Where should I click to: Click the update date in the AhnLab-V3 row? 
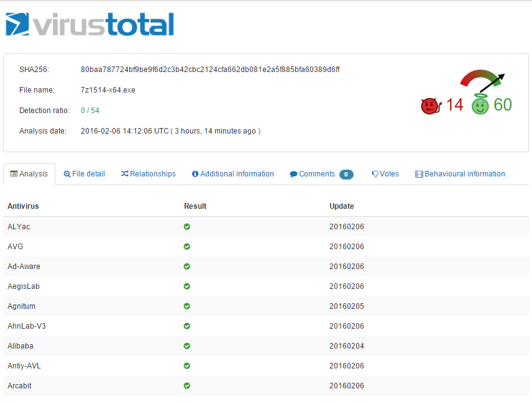click(x=346, y=326)
